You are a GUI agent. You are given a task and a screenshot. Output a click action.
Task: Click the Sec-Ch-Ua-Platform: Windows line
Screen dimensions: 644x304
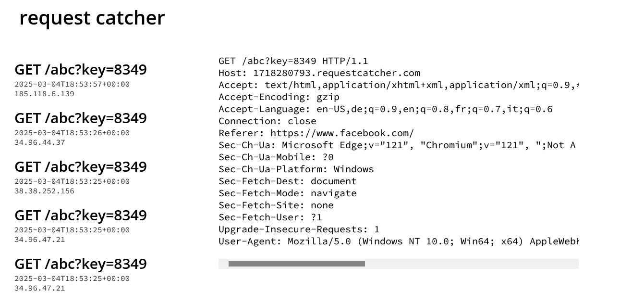[296, 169]
